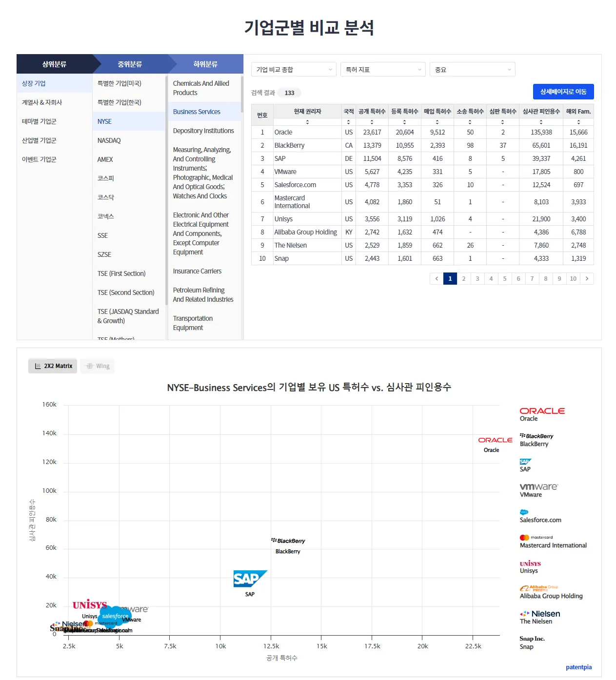The image size is (616, 680).
Task: Go to results page 2
Action: coord(464,279)
